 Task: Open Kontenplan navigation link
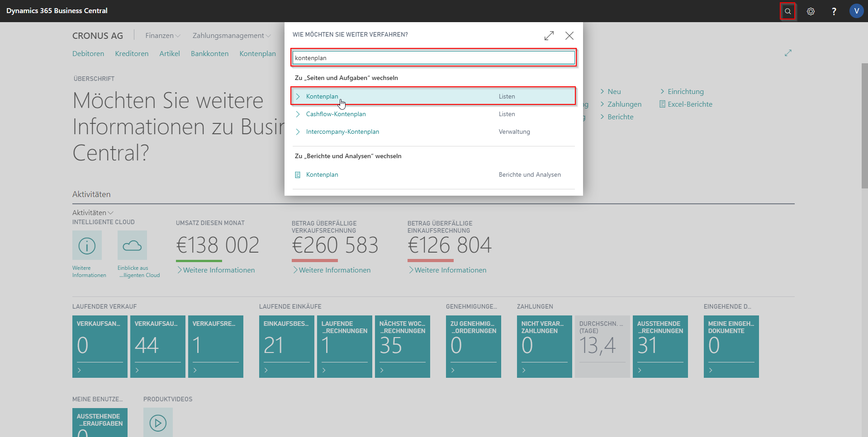click(257, 53)
